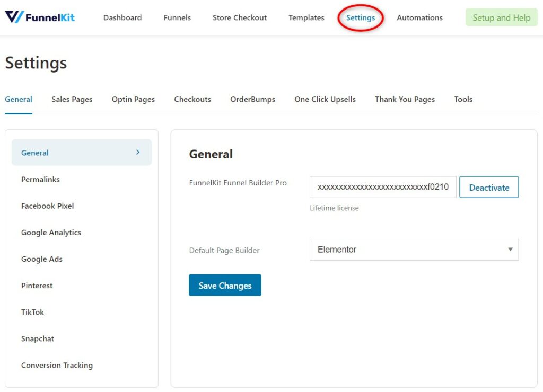Switch to the OrderBumps tab
Screen dimensions: 543x392
252,99
